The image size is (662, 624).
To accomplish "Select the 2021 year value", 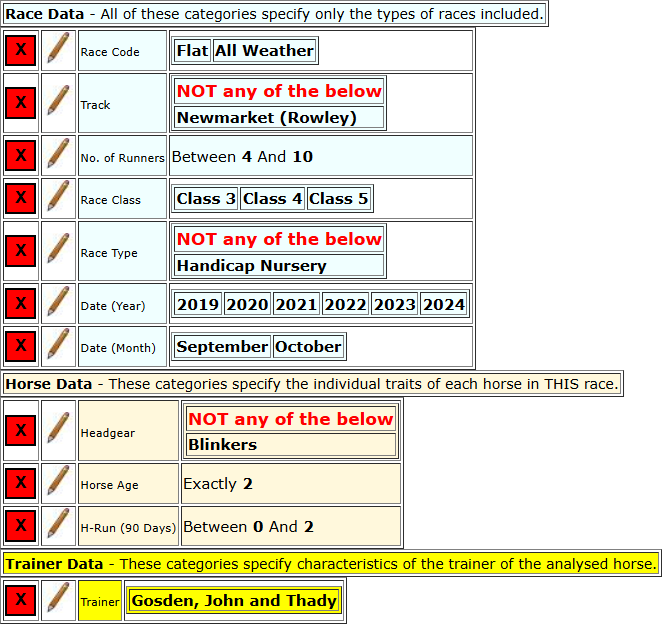I will (x=296, y=304).
